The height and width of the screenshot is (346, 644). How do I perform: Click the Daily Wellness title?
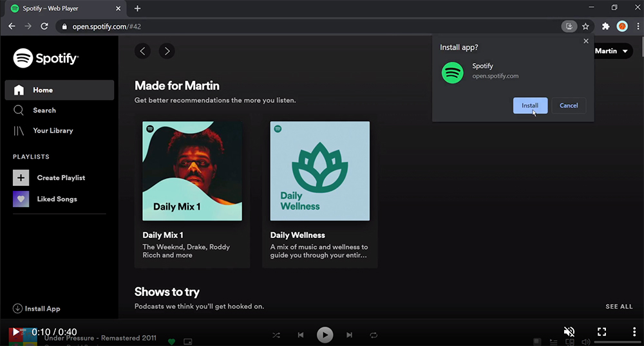pos(298,235)
